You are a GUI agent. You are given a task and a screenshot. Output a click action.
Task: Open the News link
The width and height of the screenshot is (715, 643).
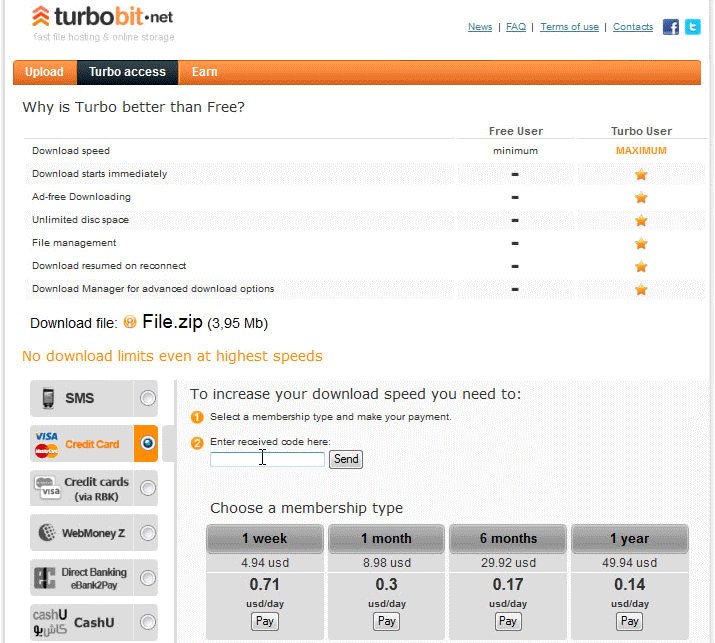[480, 27]
